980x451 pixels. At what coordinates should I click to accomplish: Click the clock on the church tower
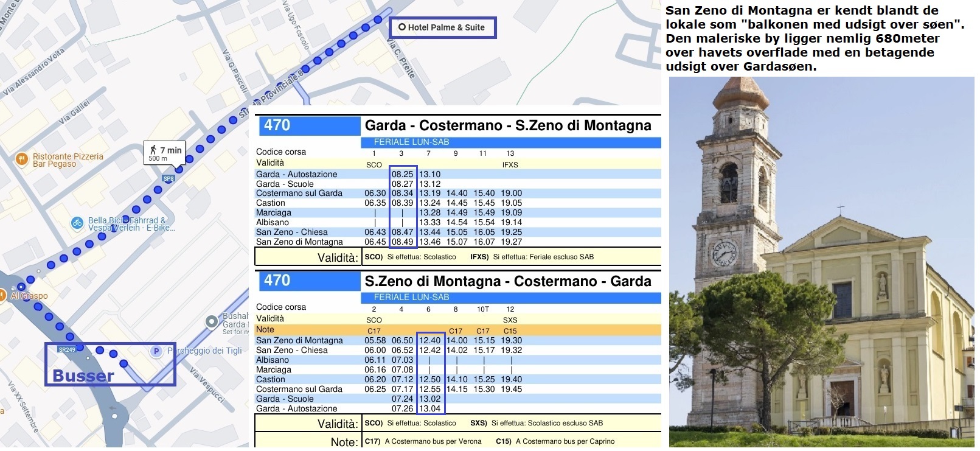tap(724, 251)
